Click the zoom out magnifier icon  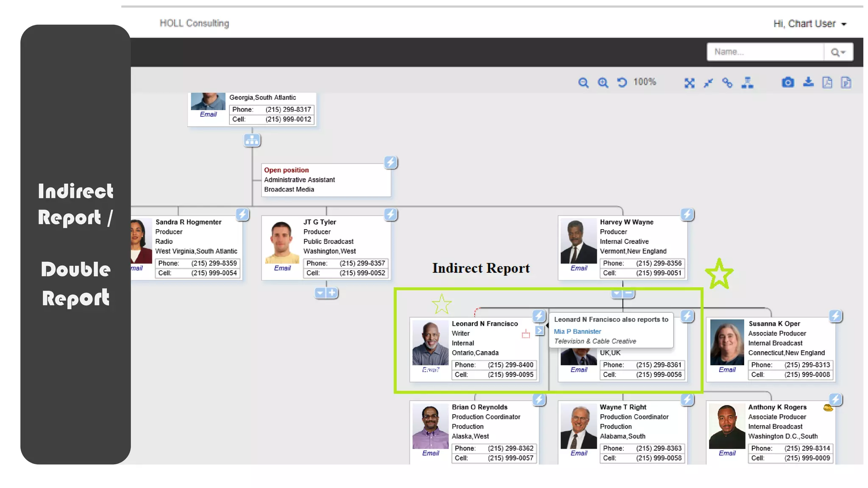tap(583, 83)
